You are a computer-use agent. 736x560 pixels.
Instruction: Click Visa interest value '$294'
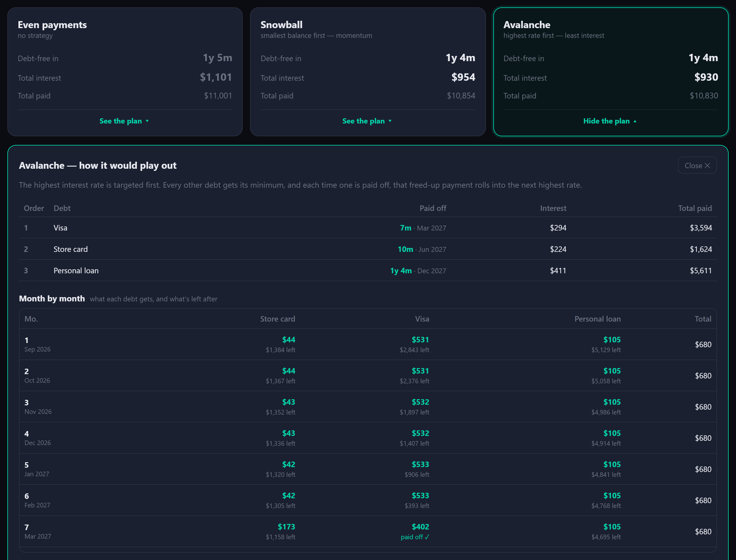click(x=558, y=228)
